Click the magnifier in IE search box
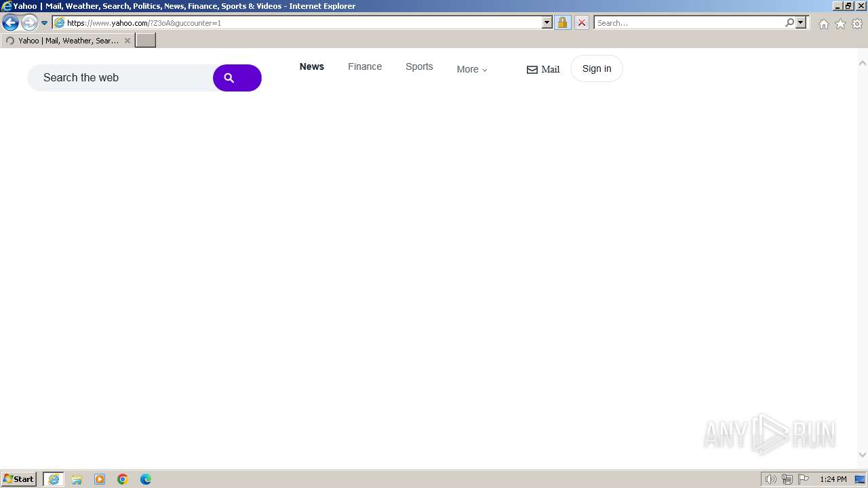 point(789,22)
